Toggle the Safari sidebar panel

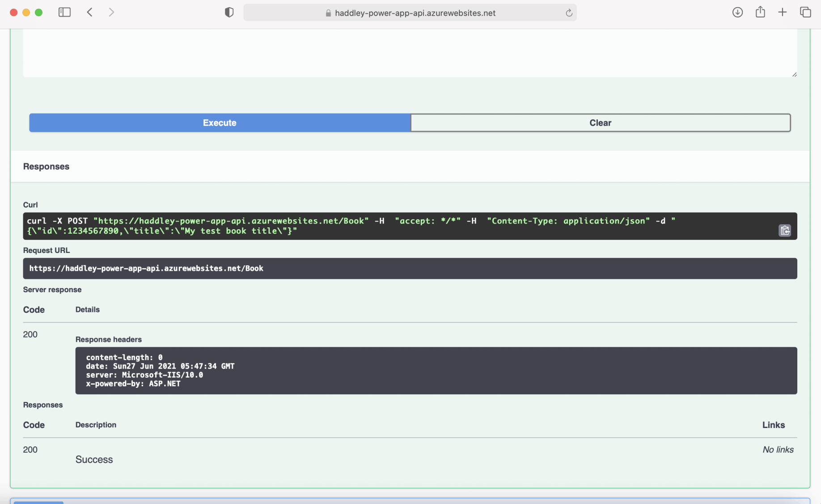click(x=64, y=13)
